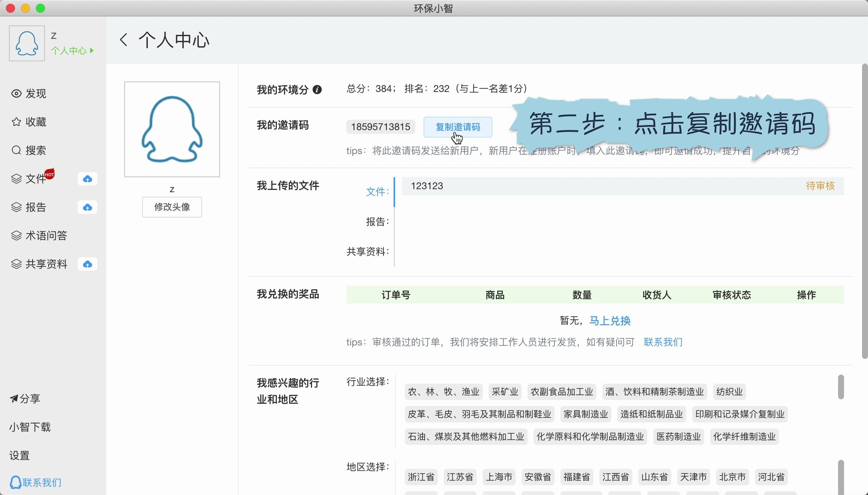Image resolution: width=868 pixels, height=495 pixels.
Task: Click the eye icon beside 发现
Action: pyautogui.click(x=16, y=93)
